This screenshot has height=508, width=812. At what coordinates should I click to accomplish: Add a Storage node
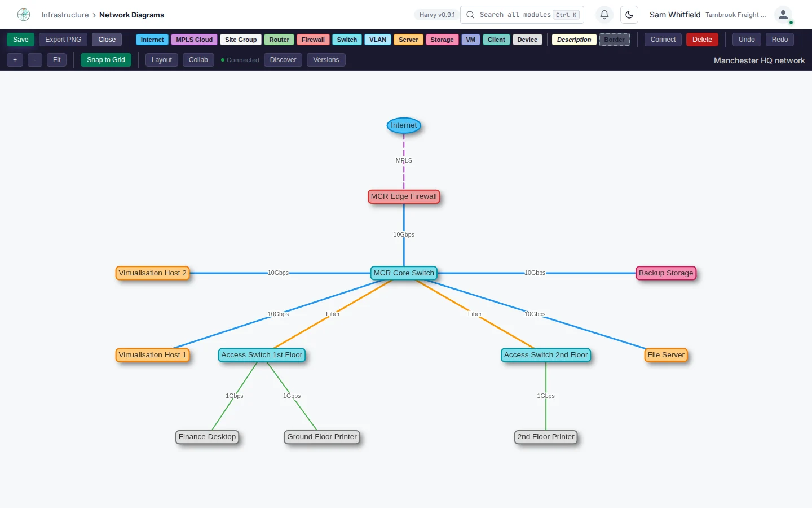tap(442, 40)
